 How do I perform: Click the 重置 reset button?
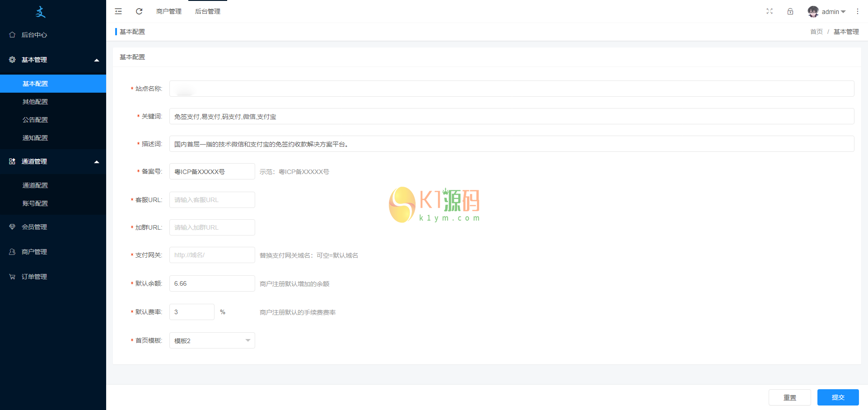pyautogui.click(x=790, y=397)
